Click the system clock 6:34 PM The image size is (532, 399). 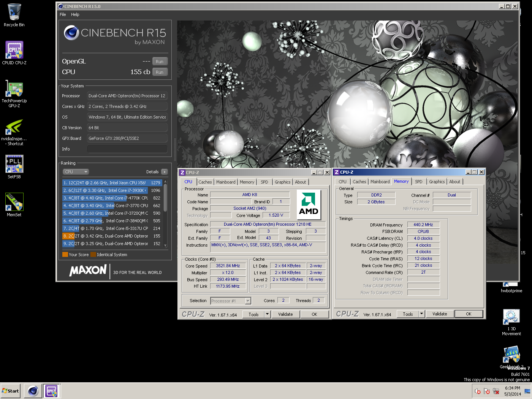(x=512, y=388)
